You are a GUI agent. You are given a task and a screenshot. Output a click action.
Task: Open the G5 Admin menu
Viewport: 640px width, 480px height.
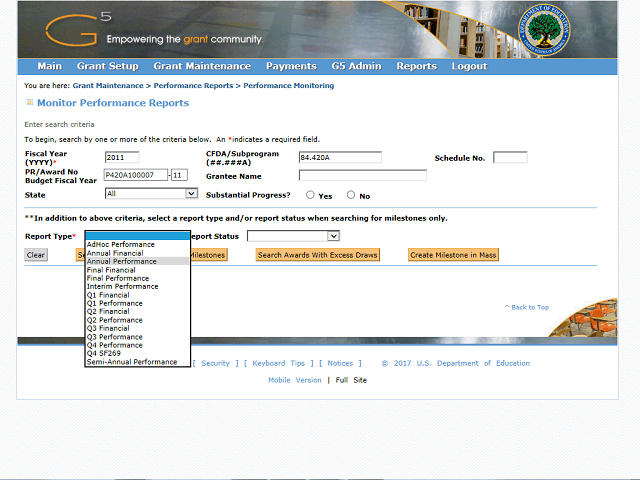tap(356, 66)
